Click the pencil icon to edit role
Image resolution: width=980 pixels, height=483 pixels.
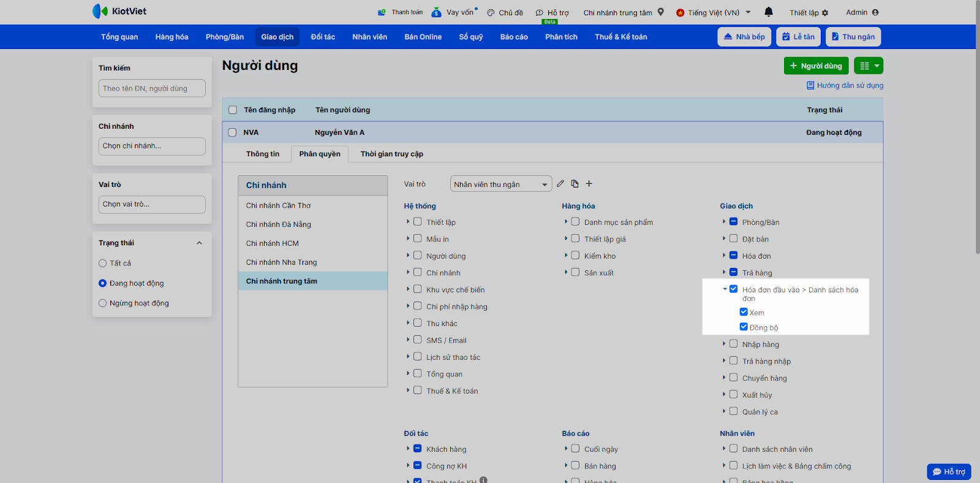[560, 184]
